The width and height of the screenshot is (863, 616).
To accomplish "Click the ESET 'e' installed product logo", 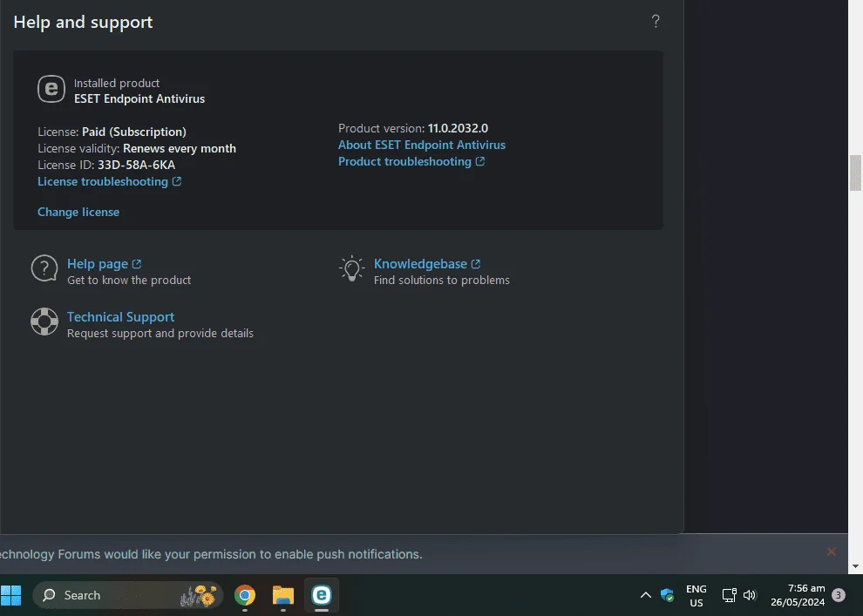I will [x=51, y=89].
